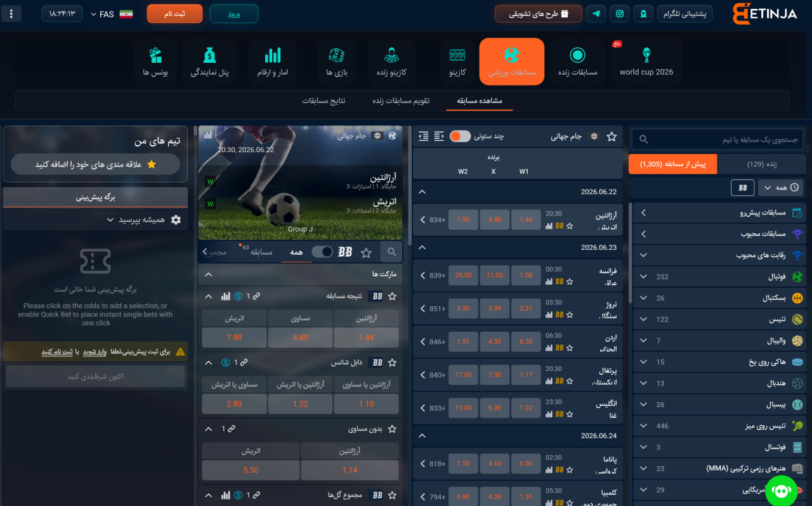Toggle the BB filter button beside همه dropdown
The width and height of the screenshot is (812, 506).
coord(743,188)
